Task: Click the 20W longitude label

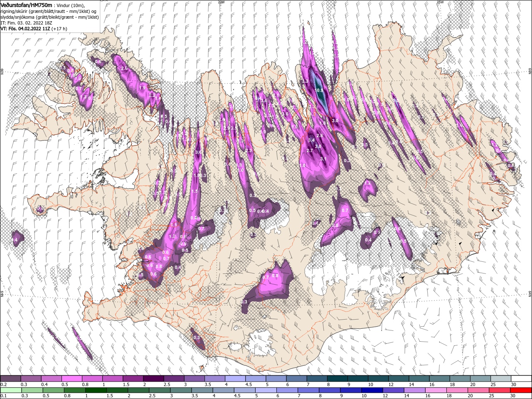Action: [221, 2]
